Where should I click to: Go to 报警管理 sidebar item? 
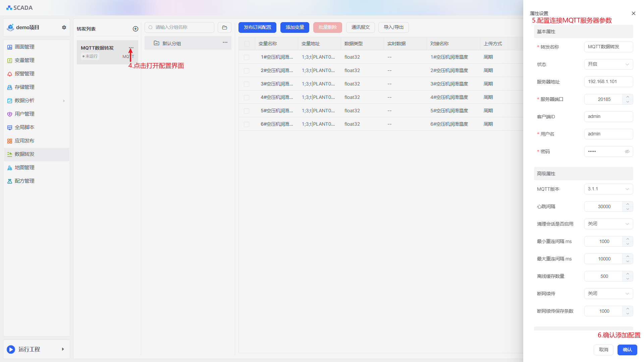(x=24, y=74)
